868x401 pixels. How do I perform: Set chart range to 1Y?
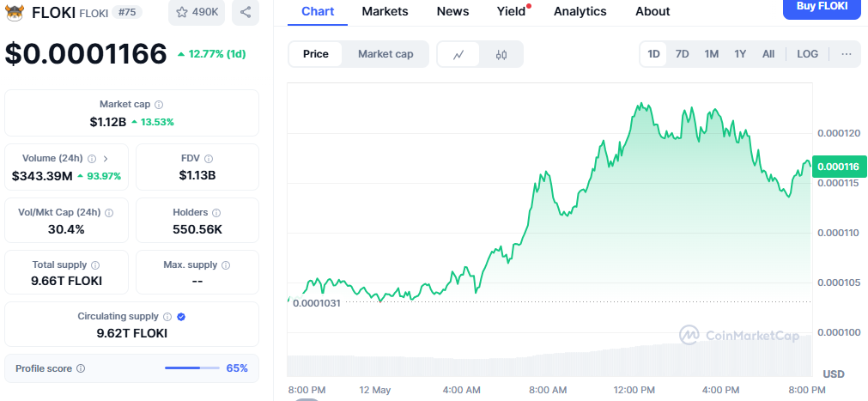coord(740,54)
